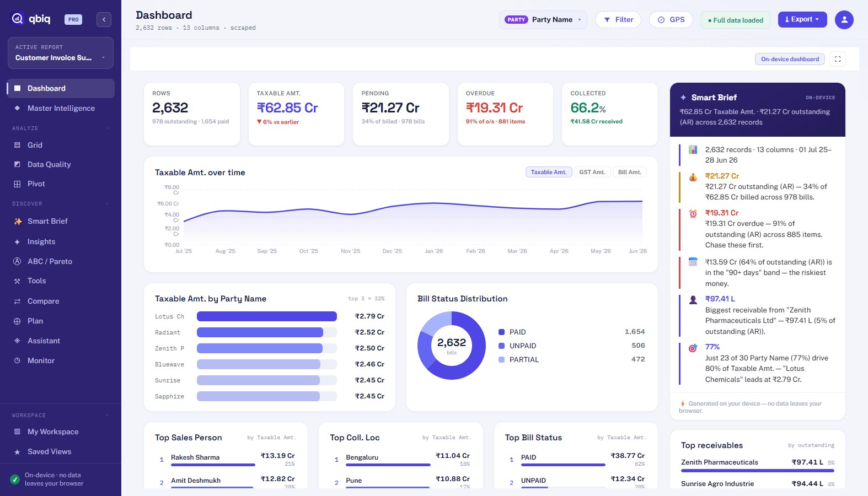
Task: Click the Lotus Ch bar in chart
Action: click(267, 316)
